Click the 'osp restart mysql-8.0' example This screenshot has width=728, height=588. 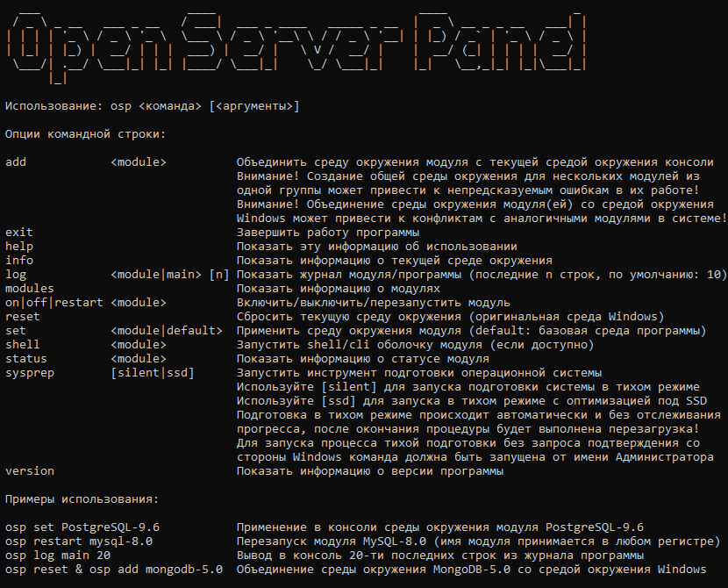pyautogui.click(x=79, y=541)
